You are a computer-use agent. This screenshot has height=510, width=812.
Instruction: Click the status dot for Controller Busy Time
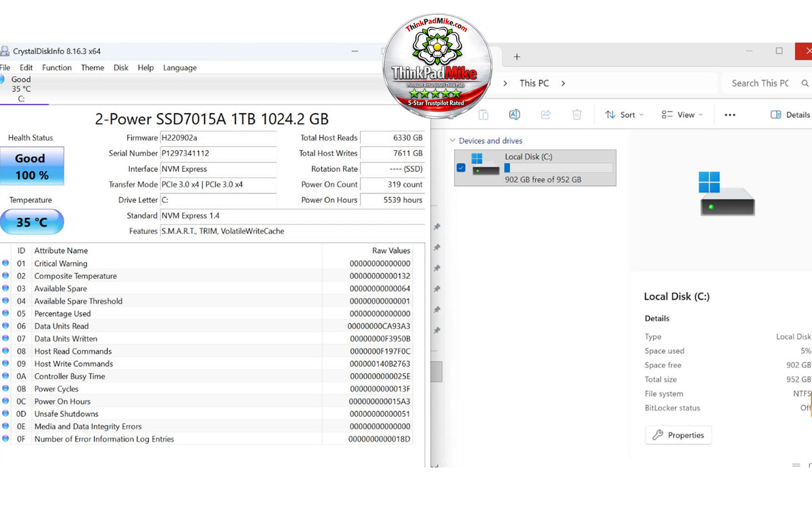click(6, 376)
